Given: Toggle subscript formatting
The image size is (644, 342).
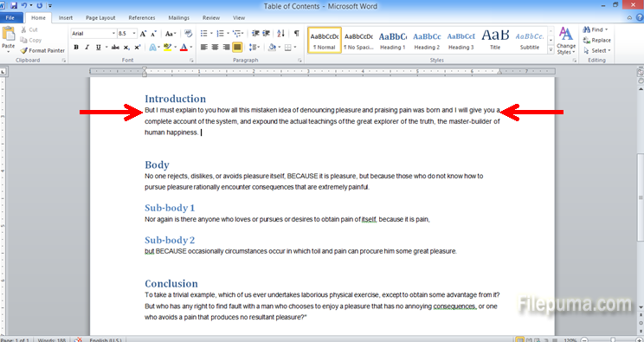Looking at the screenshot, I should tap(126, 48).
